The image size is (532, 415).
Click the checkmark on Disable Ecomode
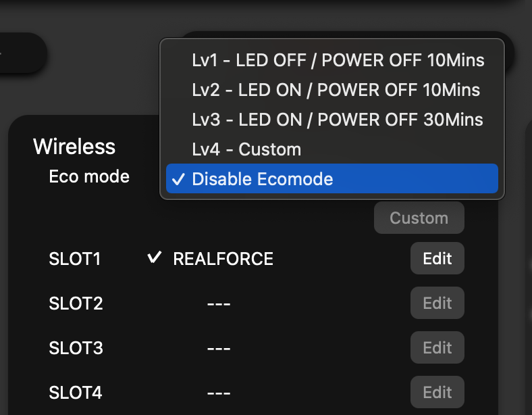click(178, 179)
